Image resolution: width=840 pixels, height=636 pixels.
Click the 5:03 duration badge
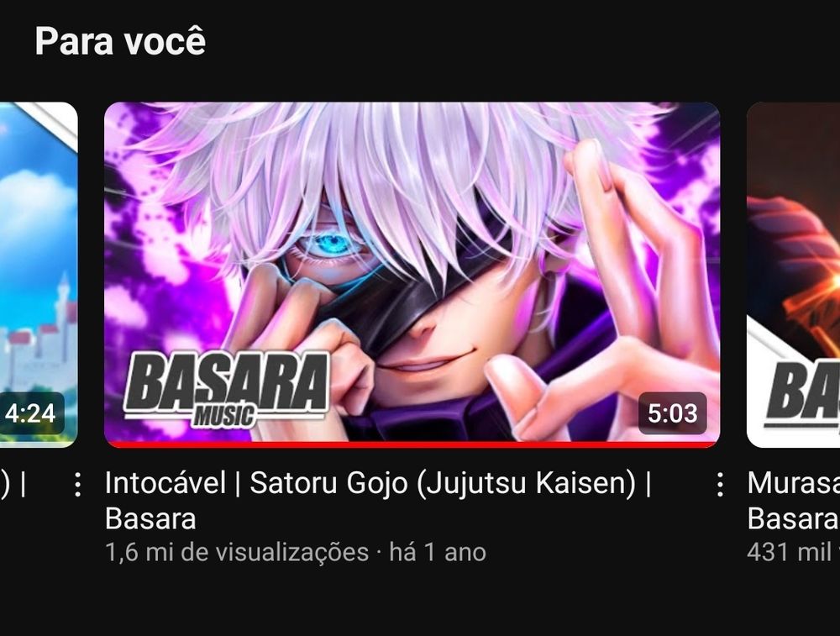pos(672,413)
